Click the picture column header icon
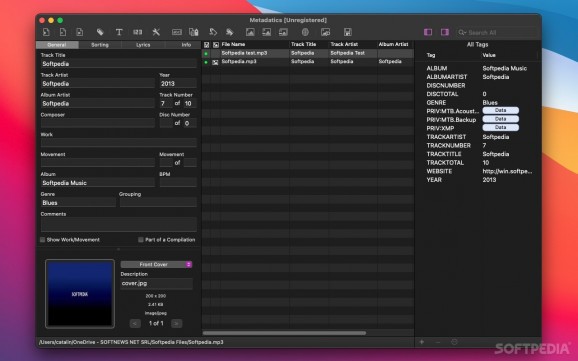This screenshot has height=361, width=578. pos(216,45)
